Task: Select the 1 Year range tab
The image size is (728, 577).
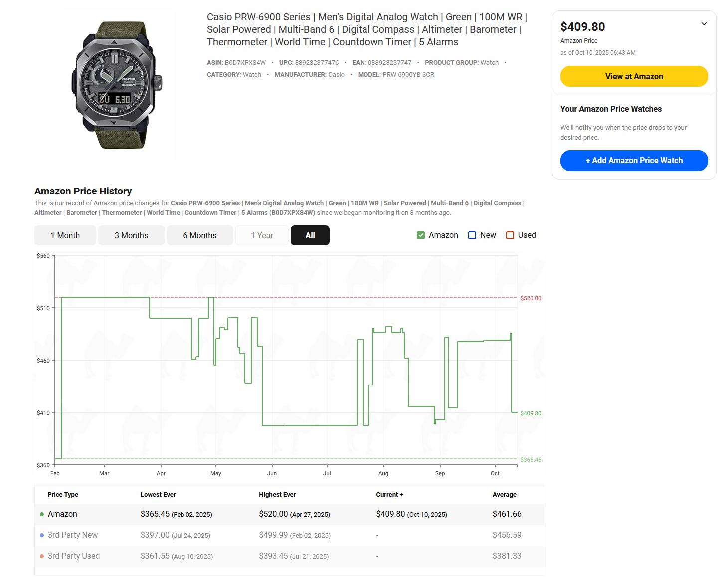Action: 262,235
